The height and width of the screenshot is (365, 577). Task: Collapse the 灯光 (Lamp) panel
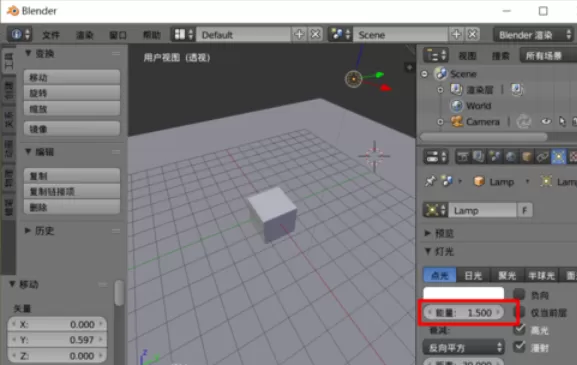pos(428,251)
